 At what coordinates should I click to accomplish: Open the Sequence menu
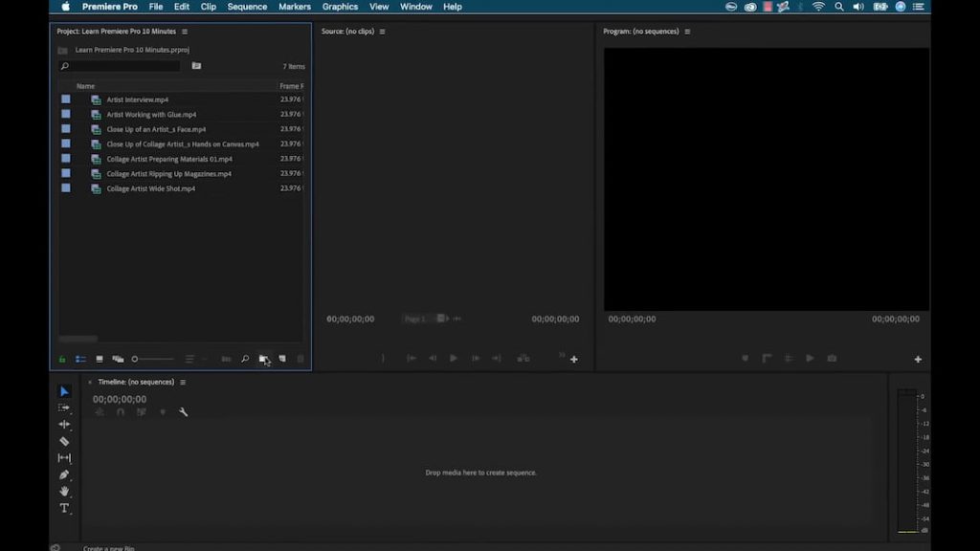coord(247,7)
